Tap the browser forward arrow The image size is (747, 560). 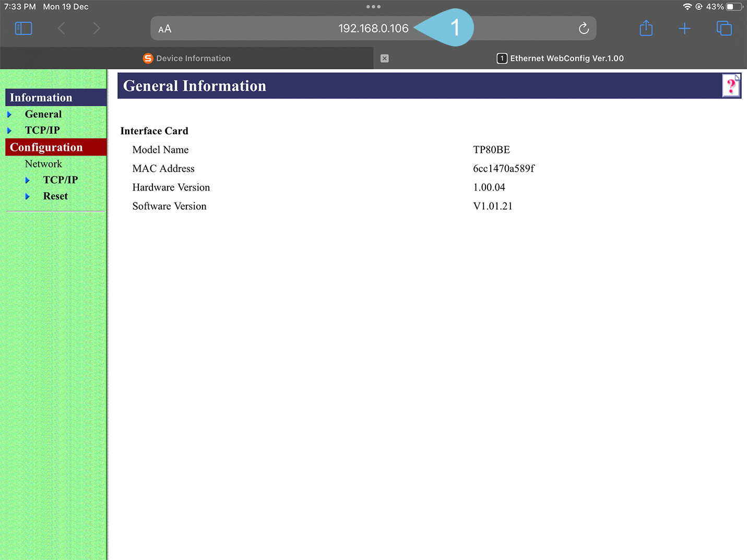click(96, 28)
